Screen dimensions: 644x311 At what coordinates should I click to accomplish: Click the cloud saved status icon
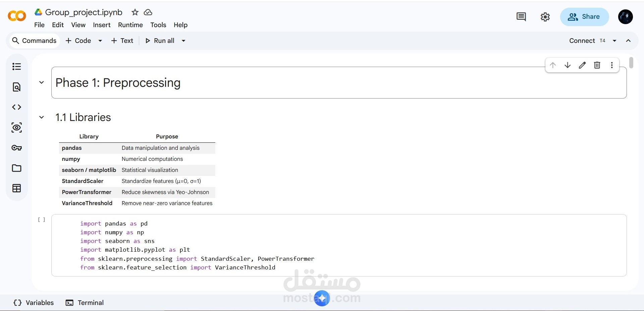[148, 12]
